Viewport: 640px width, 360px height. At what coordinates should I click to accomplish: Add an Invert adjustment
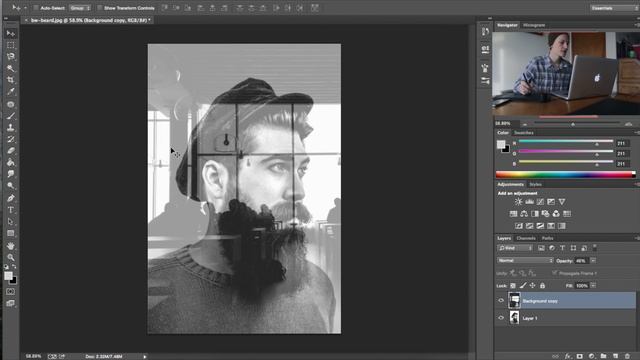point(519,226)
